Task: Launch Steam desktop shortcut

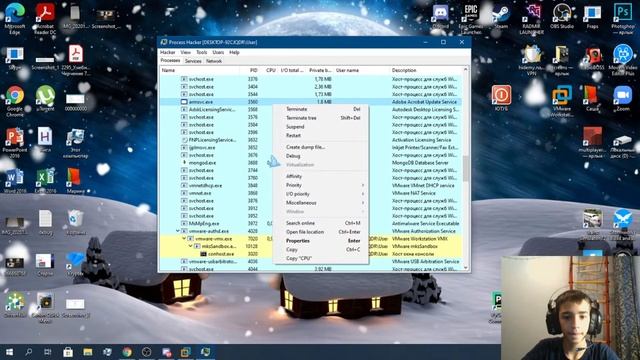Action: coord(501,17)
